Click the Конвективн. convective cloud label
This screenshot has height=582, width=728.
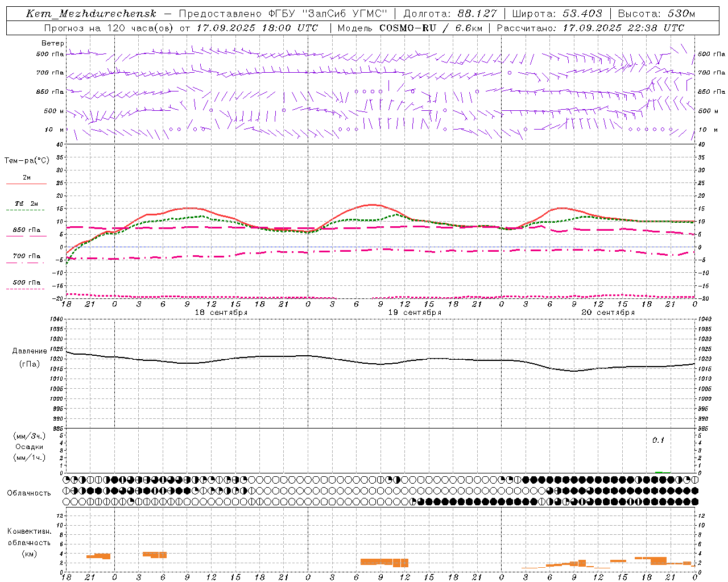point(29,531)
